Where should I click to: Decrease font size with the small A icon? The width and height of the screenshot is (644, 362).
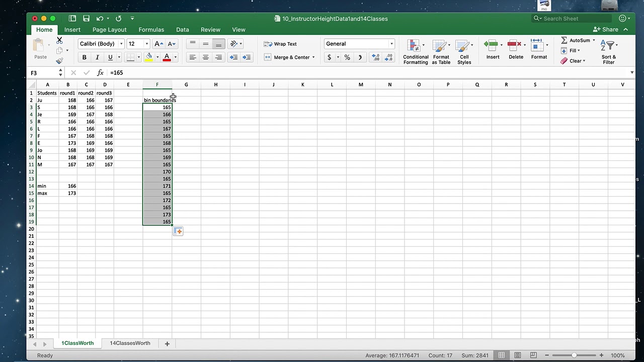(x=172, y=44)
